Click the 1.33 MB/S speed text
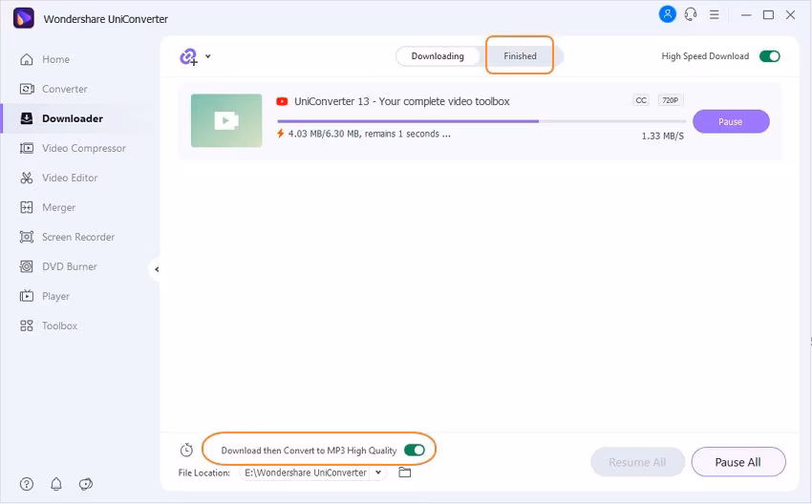The image size is (812, 504). (x=663, y=136)
